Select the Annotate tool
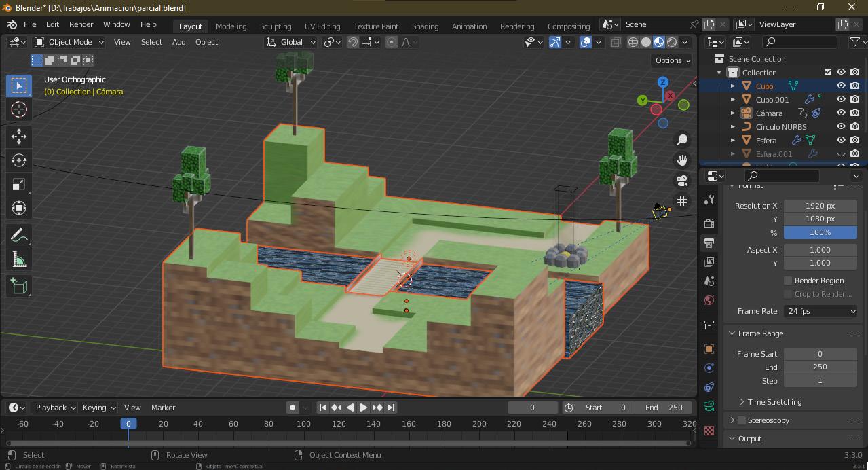Viewport: 868px width, 470px height. point(19,235)
